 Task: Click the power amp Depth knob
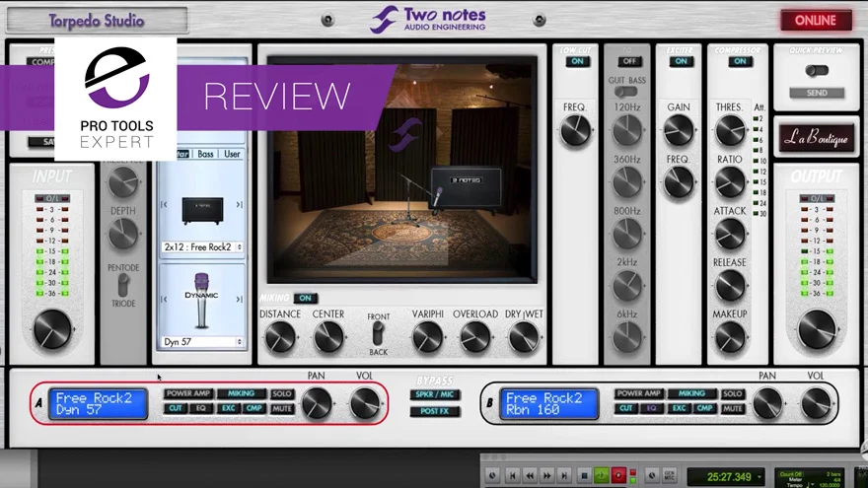pos(123,234)
